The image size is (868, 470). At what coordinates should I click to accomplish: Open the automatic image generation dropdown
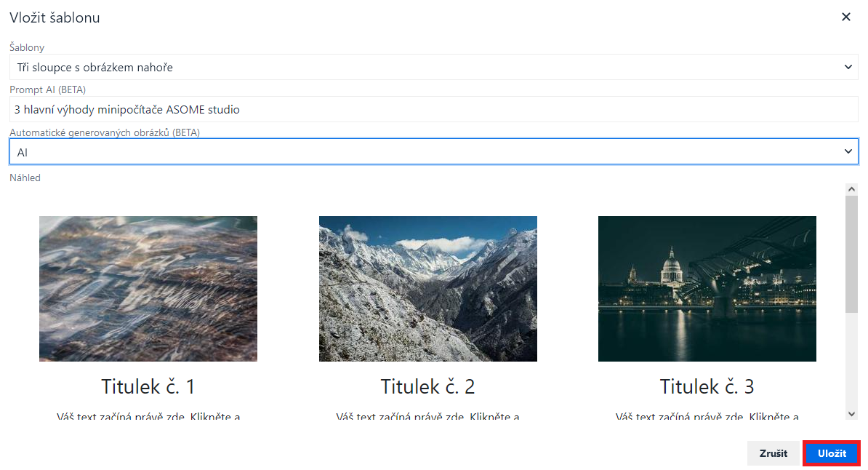click(433, 151)
